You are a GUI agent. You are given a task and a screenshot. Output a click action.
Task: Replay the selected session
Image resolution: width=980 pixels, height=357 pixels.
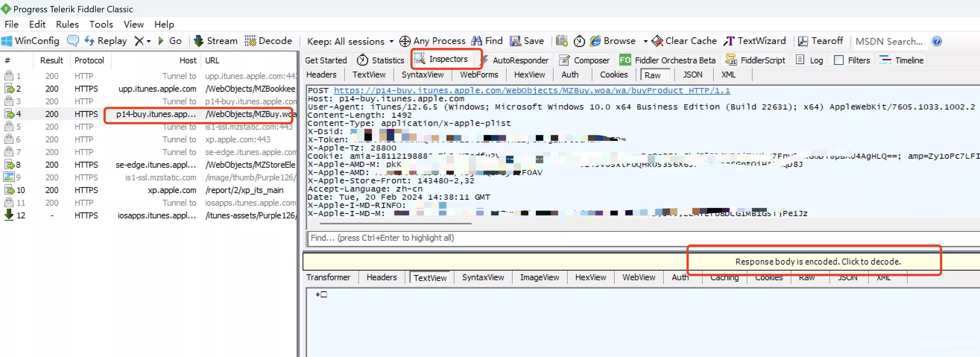tap(106, 41)
